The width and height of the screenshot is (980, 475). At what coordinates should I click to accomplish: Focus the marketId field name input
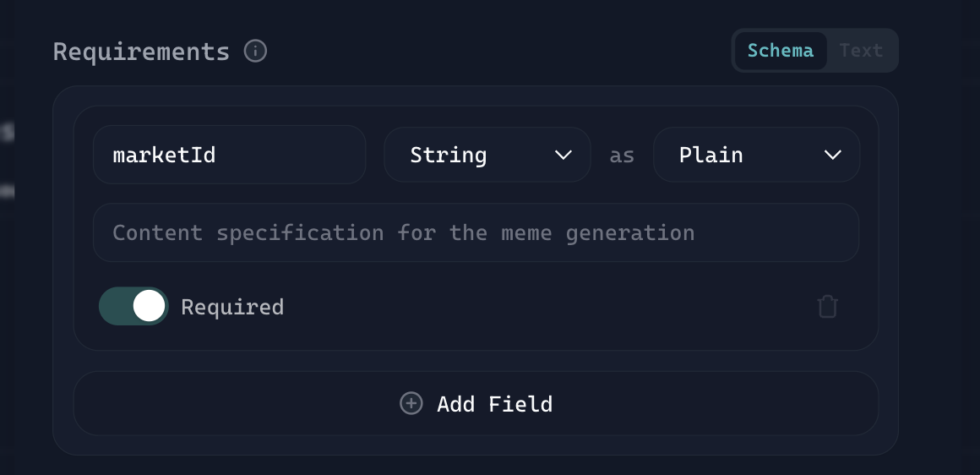coord(229,155)
